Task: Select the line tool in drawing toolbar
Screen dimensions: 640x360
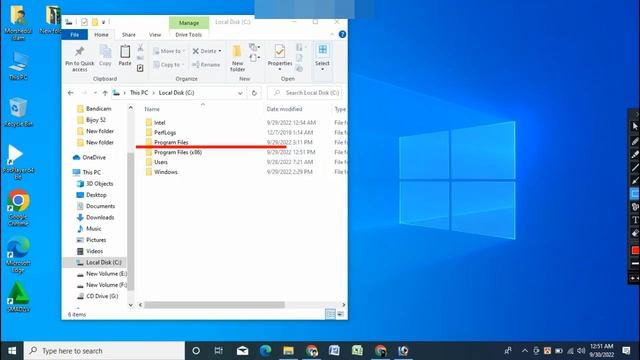Action: click(x=635, y=167)
